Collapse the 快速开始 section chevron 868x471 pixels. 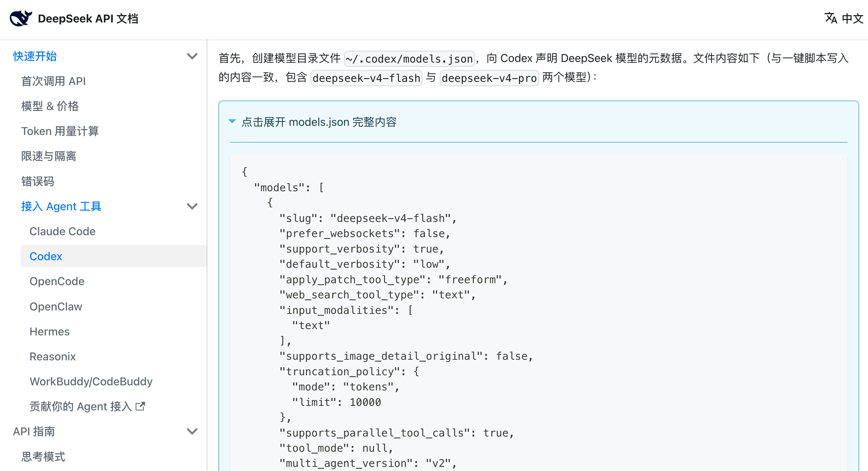[x=192, y=56]
